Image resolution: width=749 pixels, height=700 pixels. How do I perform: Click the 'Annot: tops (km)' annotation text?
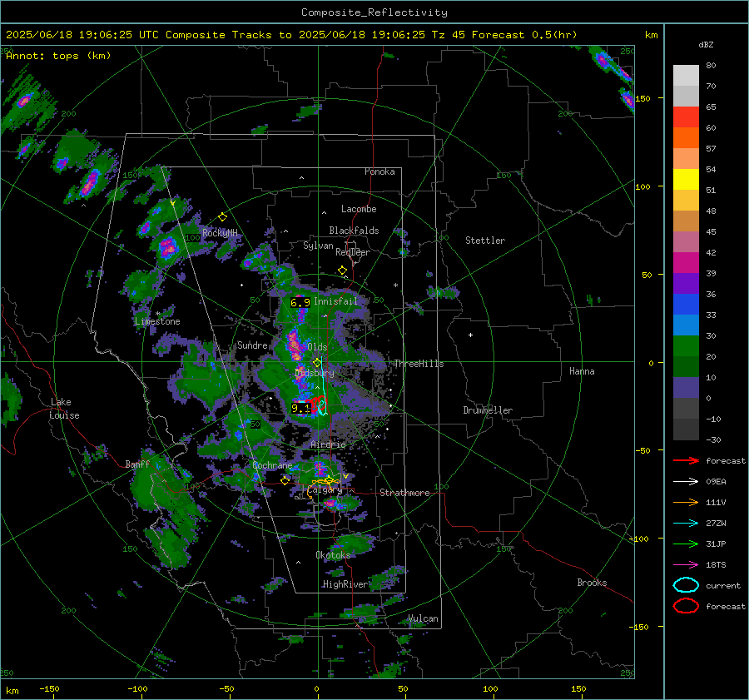58,56
